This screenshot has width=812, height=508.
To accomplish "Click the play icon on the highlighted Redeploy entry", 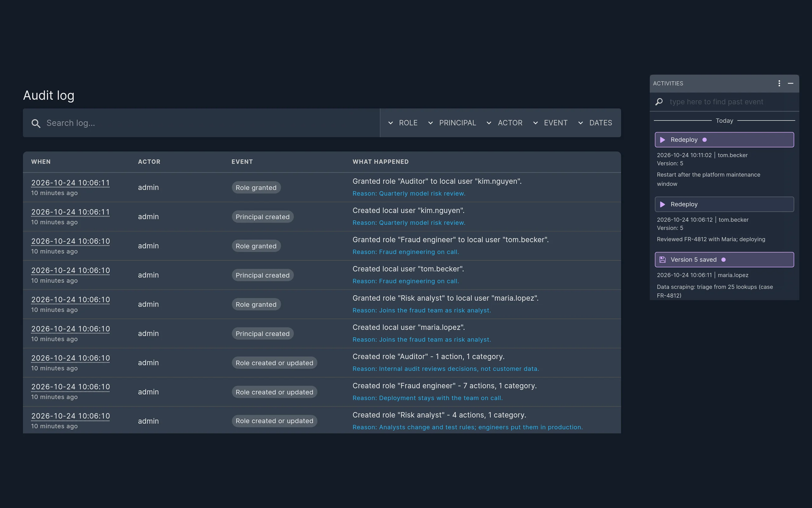I will (x=662, y=140).
